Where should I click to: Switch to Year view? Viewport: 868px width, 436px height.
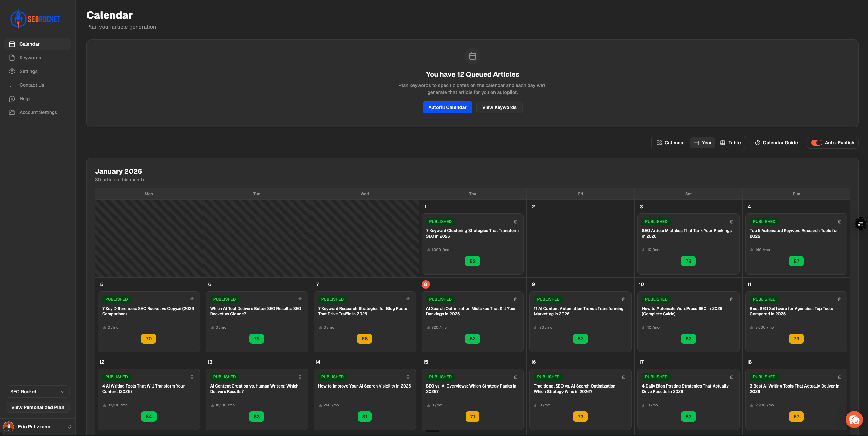703,143
